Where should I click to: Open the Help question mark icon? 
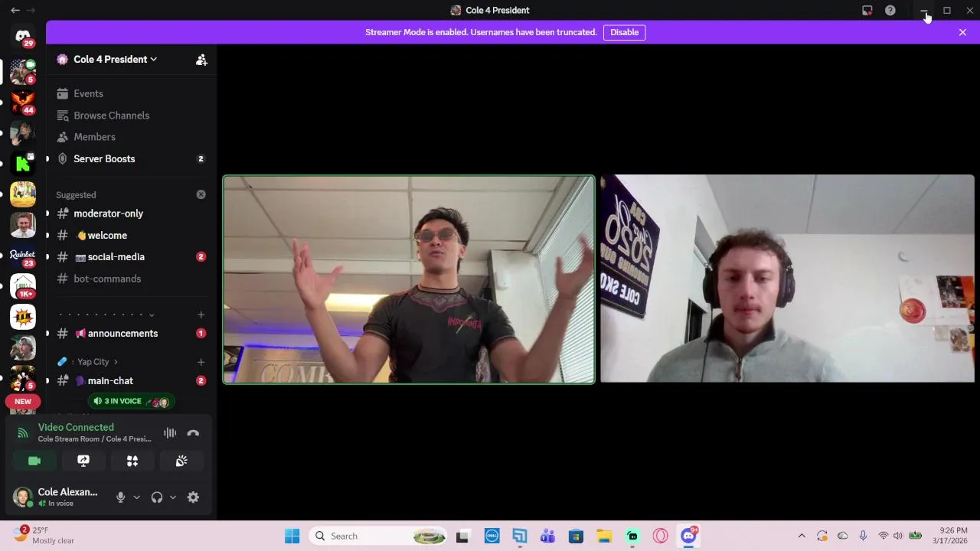(890, 10)
